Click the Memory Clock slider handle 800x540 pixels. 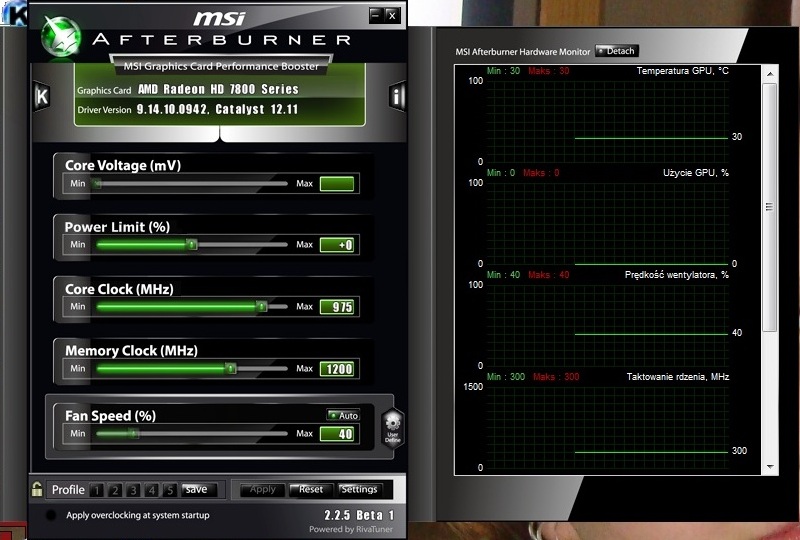coord(231,368)
